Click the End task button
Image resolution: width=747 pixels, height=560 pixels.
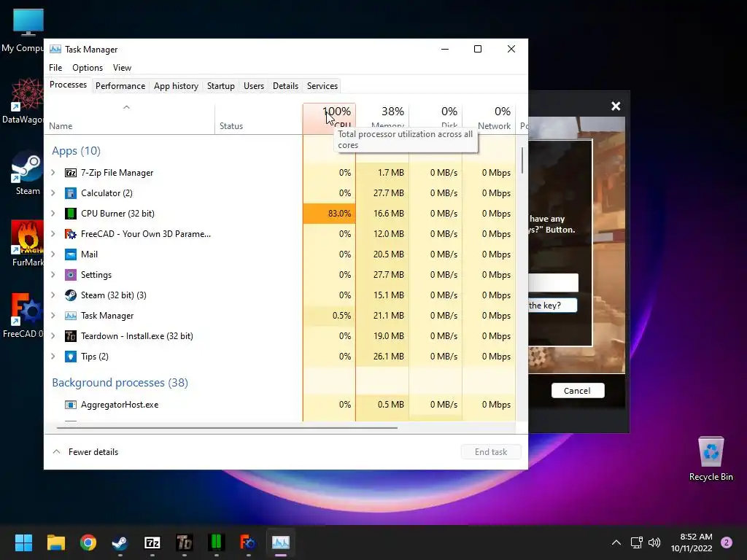pos(491,452)
